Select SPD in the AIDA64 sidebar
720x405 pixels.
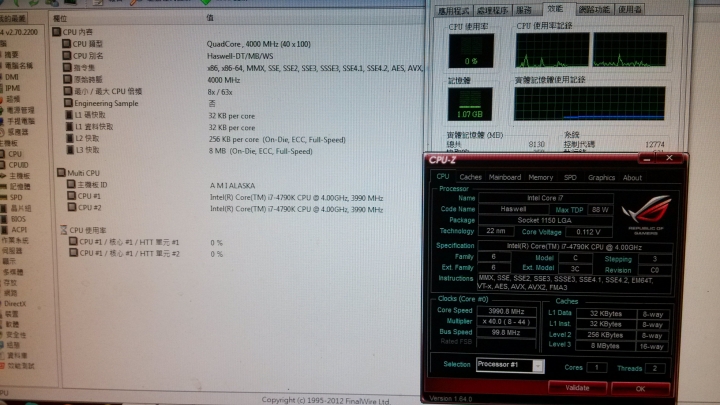click(x=16, y=197)
